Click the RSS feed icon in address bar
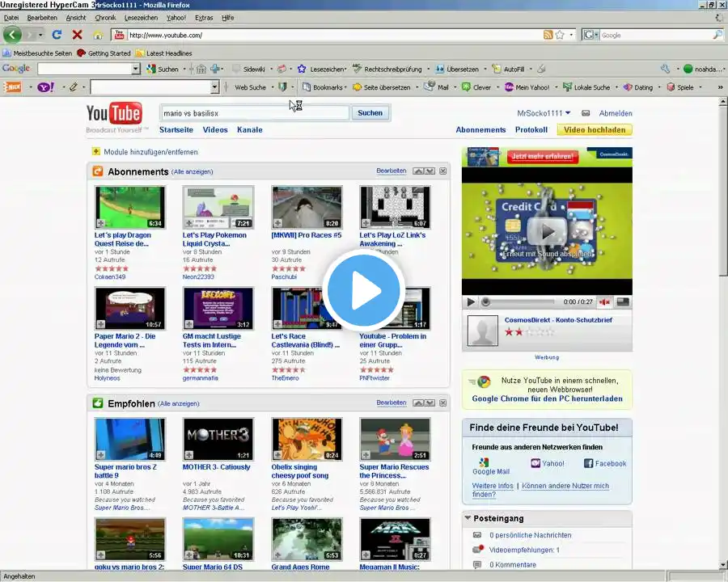Image resolution: width=728 pixels, height=582 pixels. (548, 35)
